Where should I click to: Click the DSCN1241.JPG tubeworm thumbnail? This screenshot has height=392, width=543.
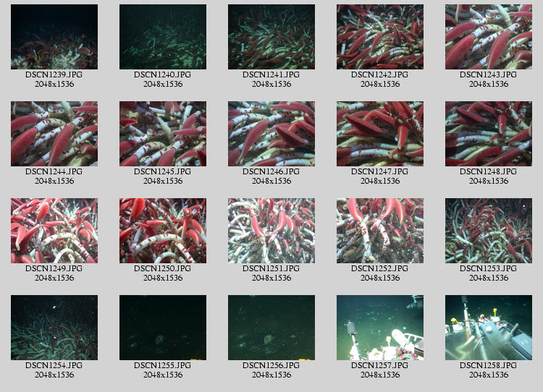(x=271, y=37)
